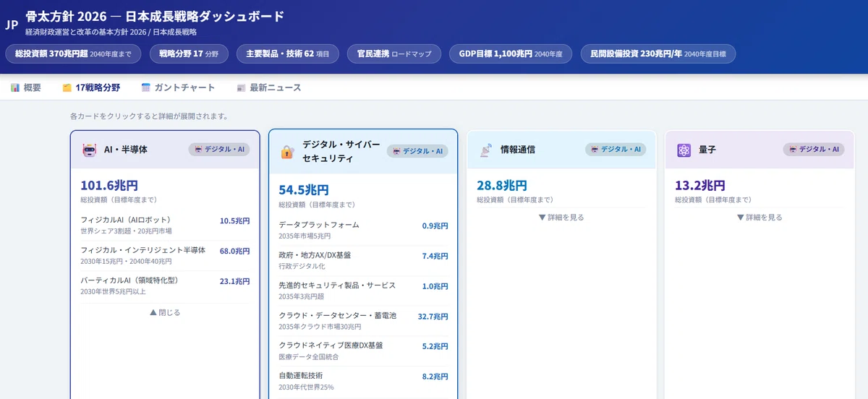The height and width of the screenshot is (399, 868).
Task: Open the 概要 tab
Action: point(26,87)
